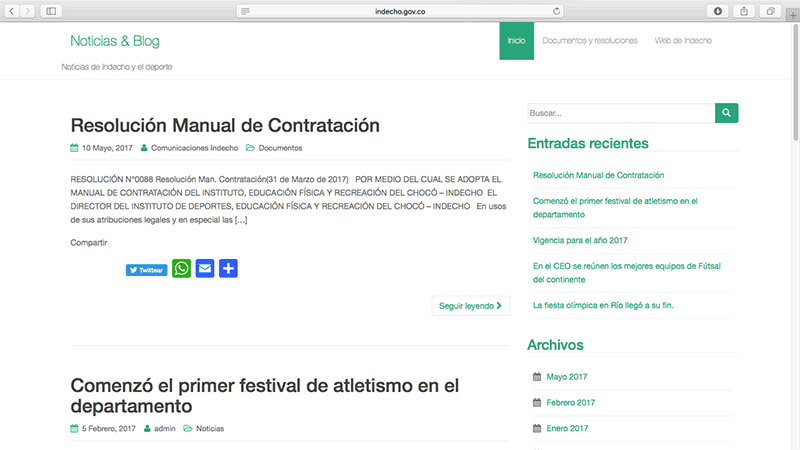Click the calendar icon beside Febrero 2017
Screen dimensions: 800x450
click(x=537, y=402)
